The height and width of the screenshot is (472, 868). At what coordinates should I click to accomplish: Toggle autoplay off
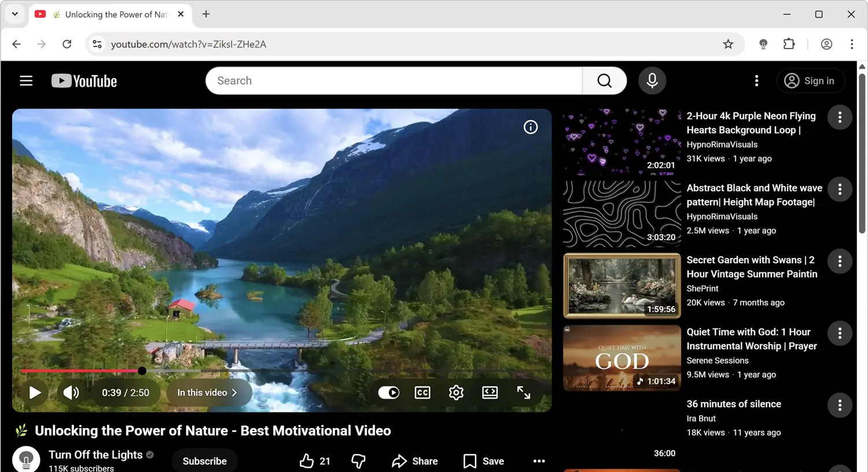coord(388,392)
